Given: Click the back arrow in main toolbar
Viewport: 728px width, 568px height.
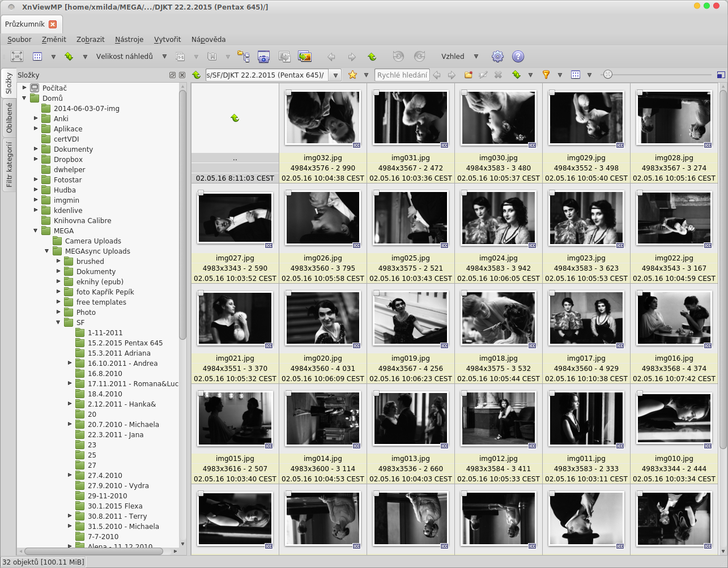Looking at the screenshot, I should [x=331, y=57].
